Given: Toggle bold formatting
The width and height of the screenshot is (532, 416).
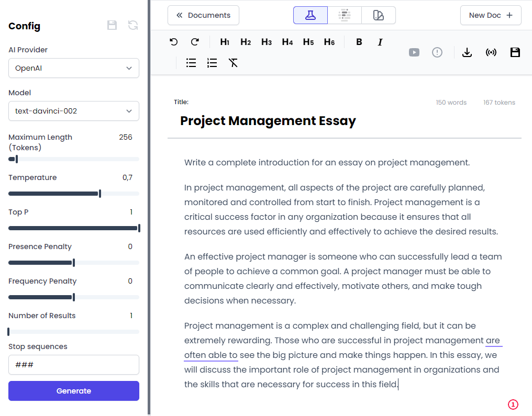Looking at the screenshot, I should tap(359, 42).
